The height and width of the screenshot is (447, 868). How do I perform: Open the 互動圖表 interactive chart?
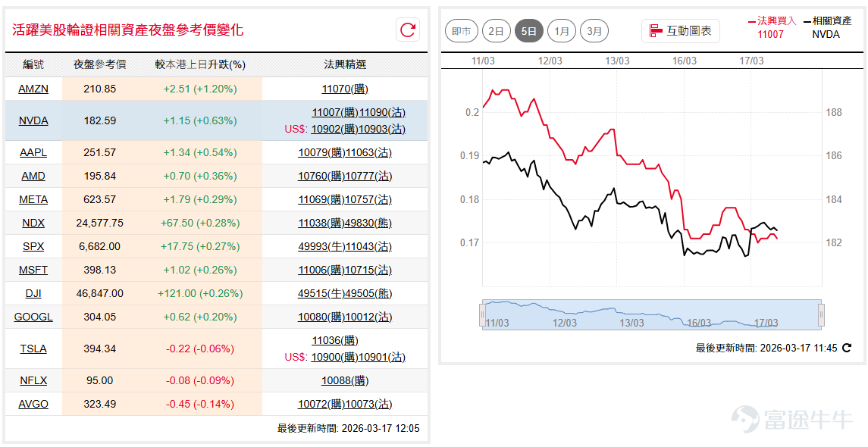coord(680,31)
